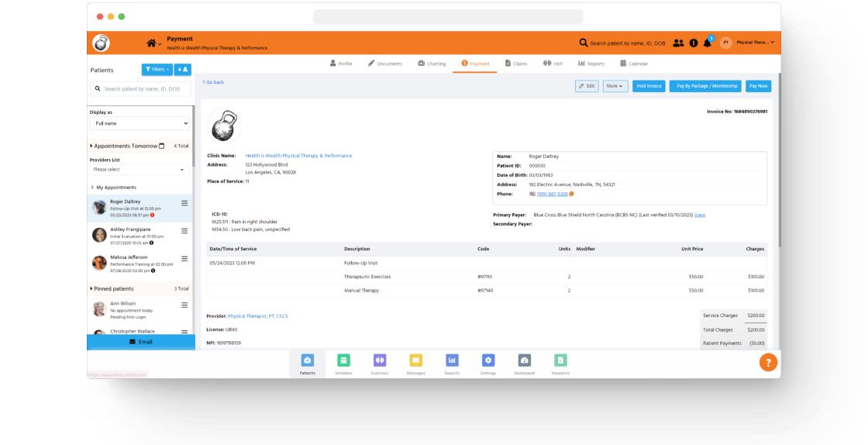868x445 pixels.
Task: Click the calendar icon beside Appointments Tomorrow
Action: click(x=162, y=146)
